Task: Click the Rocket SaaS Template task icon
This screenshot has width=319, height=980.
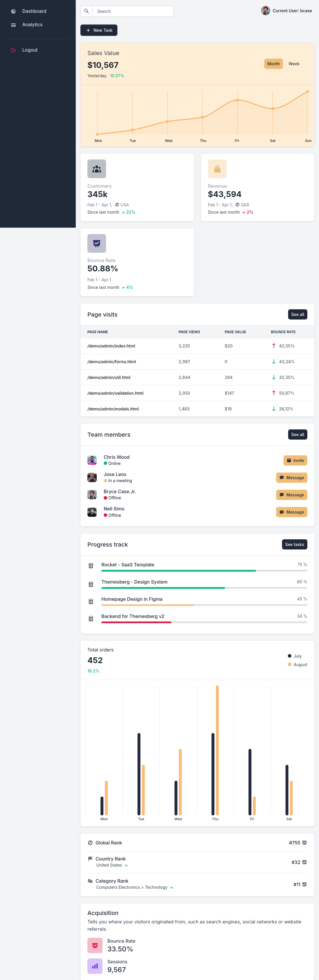Action: 91,565
